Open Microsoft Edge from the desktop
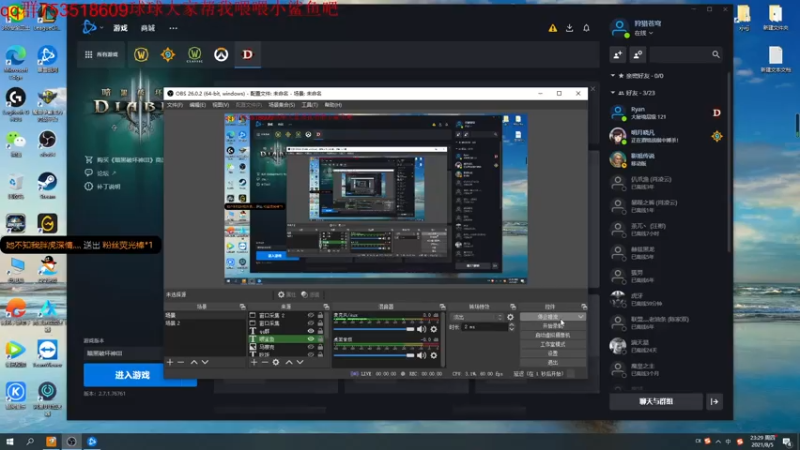 click(16, 60)
